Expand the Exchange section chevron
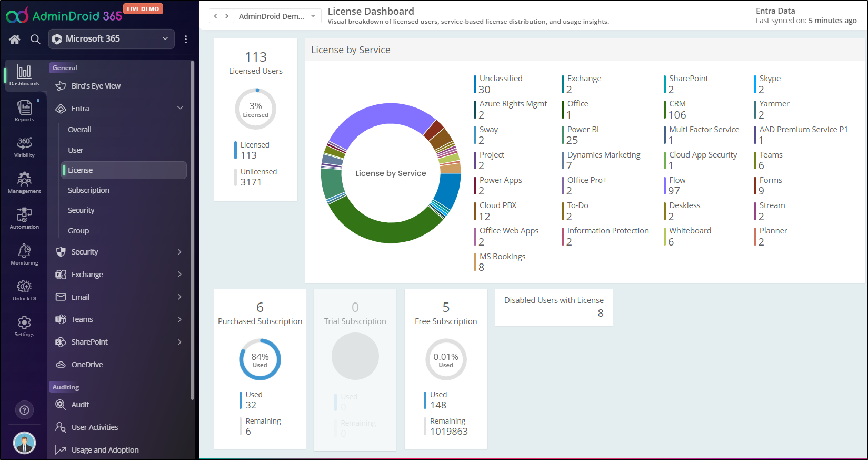Image resolution: width=868 pixels, height=460 pixels. click(x=179, y=275)
